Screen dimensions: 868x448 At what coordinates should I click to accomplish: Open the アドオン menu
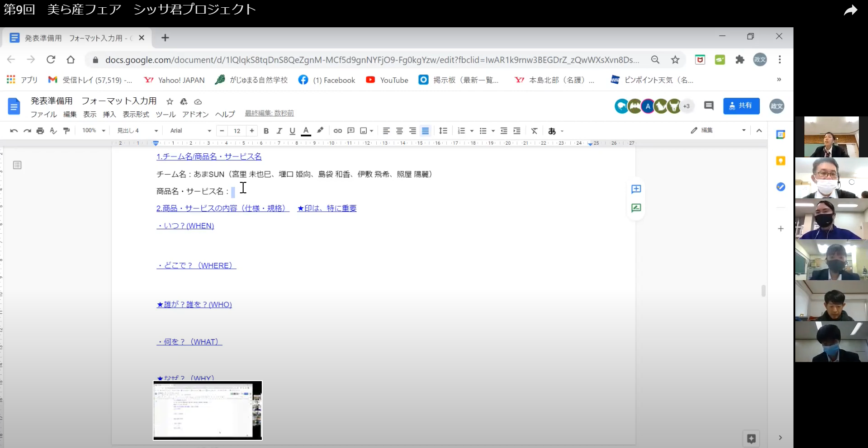(x=195, y=114)
